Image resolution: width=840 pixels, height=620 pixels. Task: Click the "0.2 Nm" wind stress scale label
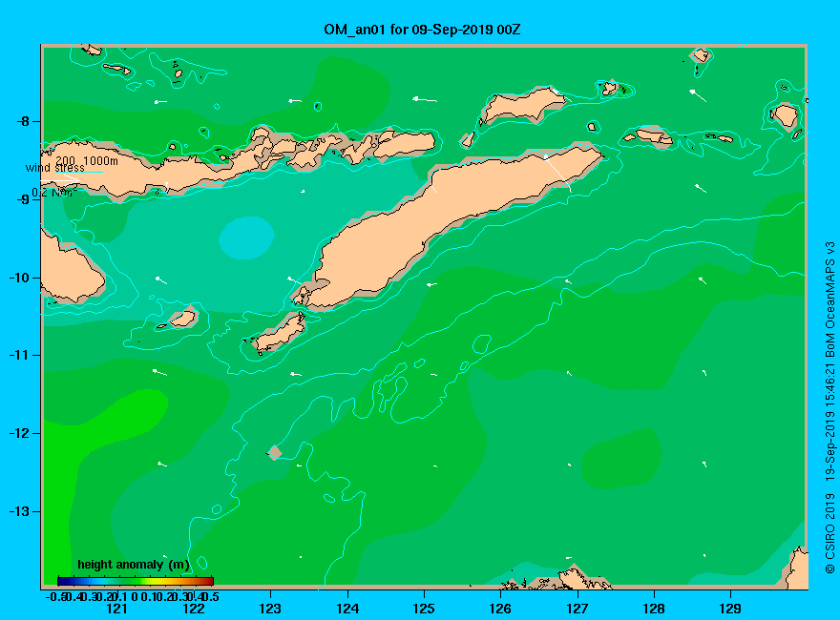(54, 193)
